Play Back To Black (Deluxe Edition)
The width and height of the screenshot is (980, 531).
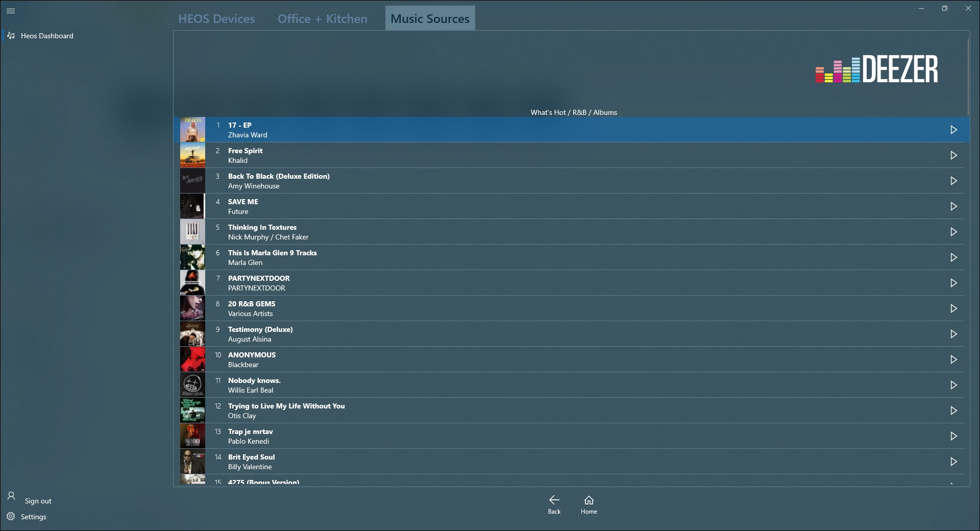point(953,181)
